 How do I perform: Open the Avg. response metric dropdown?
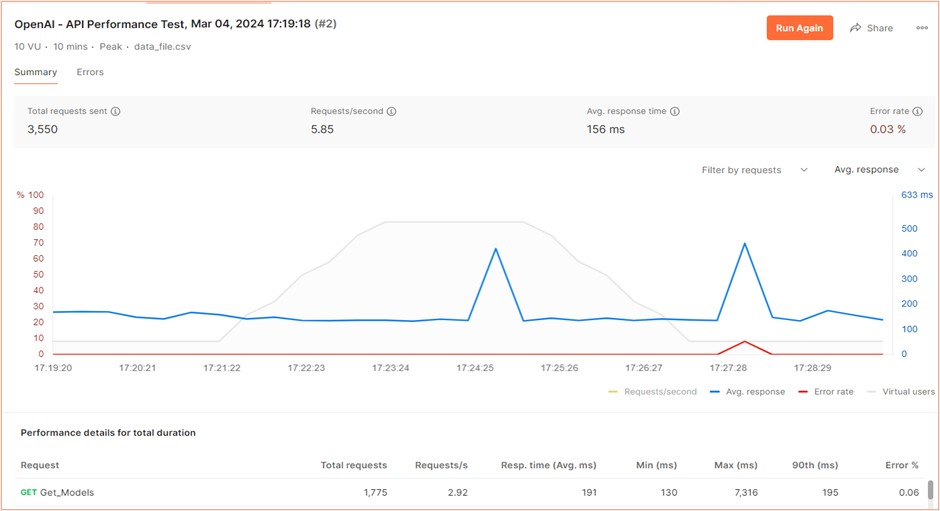(x=879, y=170)
